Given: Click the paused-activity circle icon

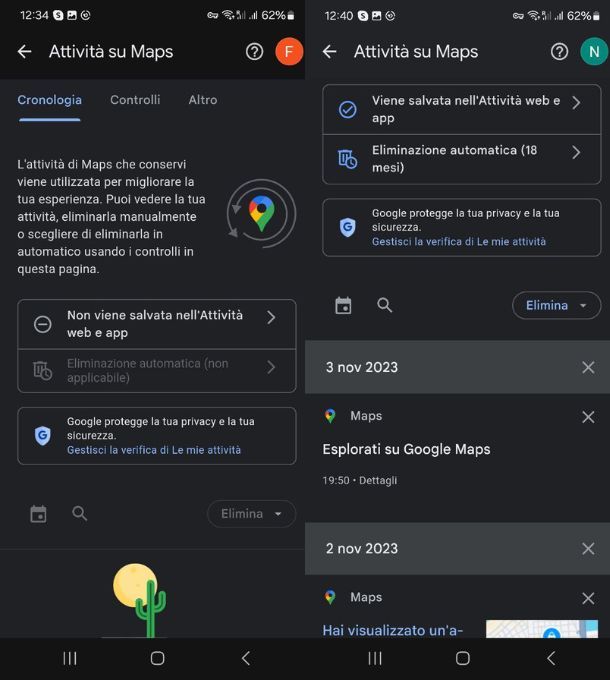Looking at the screenshot, I should pos(42,324).
